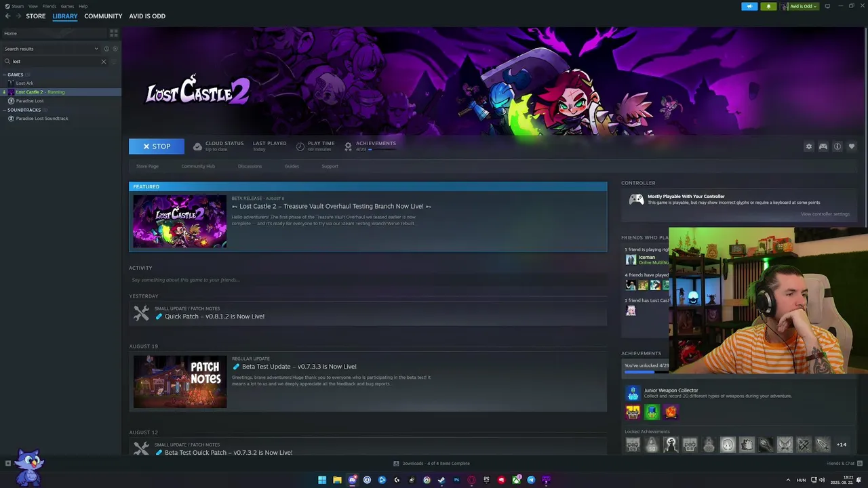
Task: Open the Patch Notes thumbnail image
Action: pyautogui.click(x=180, y=382)
